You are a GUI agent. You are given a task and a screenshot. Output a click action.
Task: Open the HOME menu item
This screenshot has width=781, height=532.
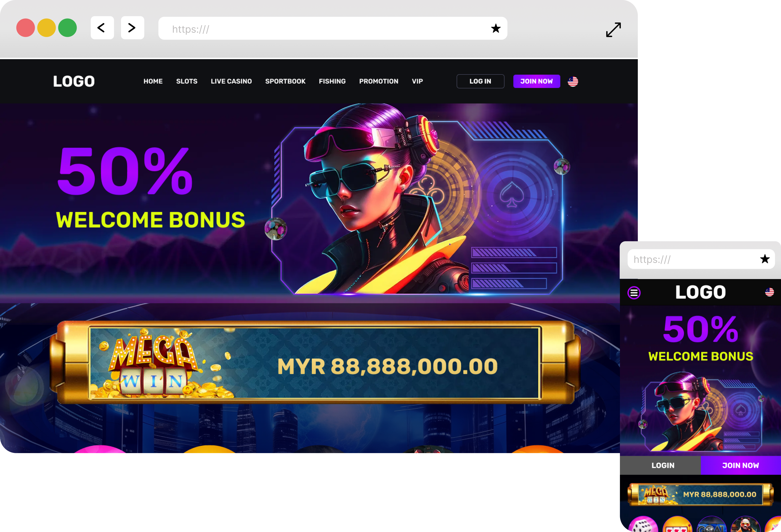pyautogui.click(x=153, y=81)
